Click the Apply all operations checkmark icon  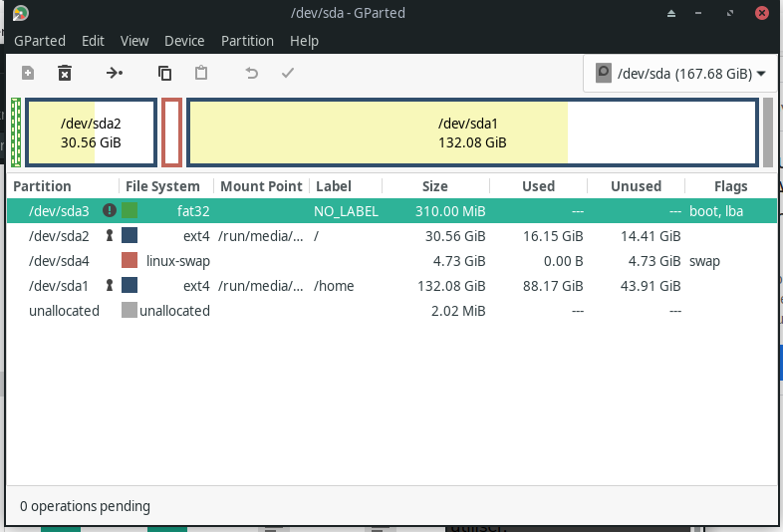point(288,74)
